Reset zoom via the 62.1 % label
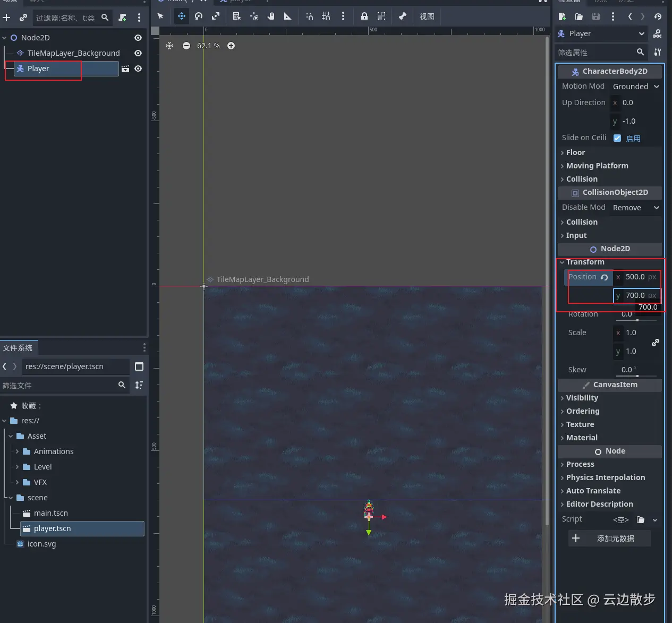672x623 pixels. tap(208, 46)
